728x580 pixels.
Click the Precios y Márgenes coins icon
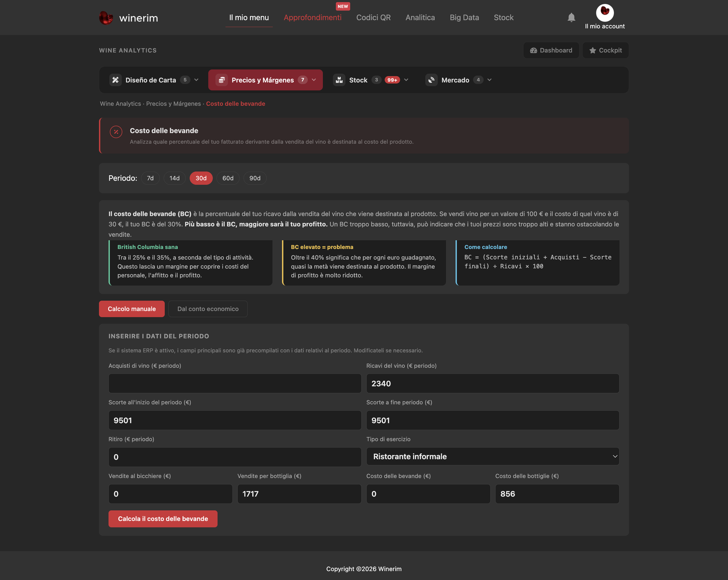[x=222, y=80]
